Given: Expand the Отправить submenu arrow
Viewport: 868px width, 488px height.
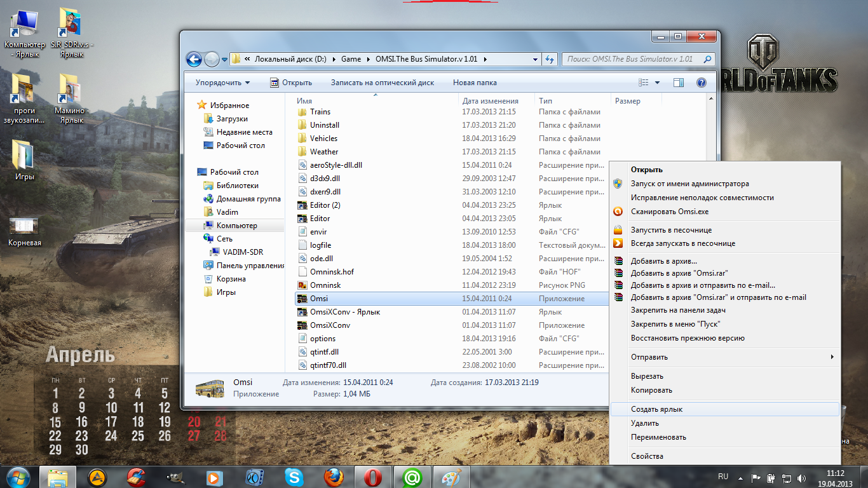Looking at the screenshot, I should (832, 357).
